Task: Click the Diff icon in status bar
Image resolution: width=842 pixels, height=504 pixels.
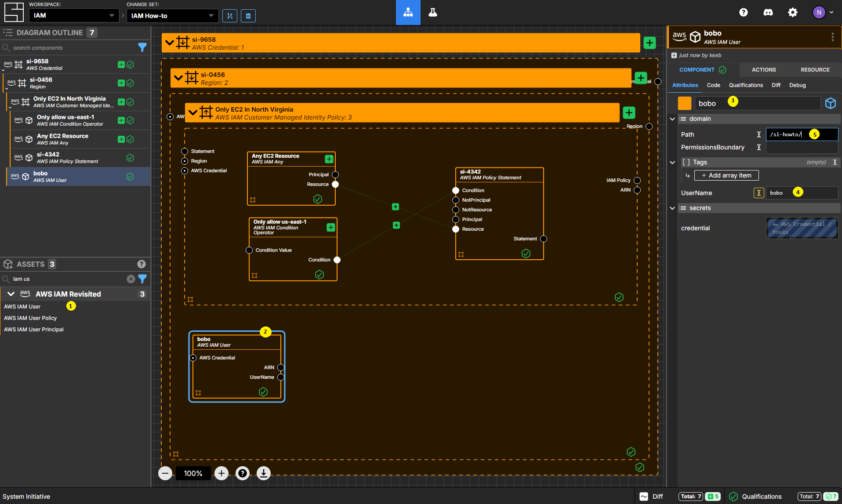Action: coord(644,497)
